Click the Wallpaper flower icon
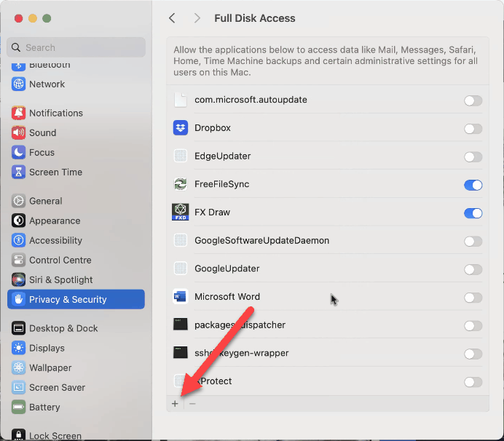The height and width of the screenshot is (441, 504). click(x=18, y=367)
